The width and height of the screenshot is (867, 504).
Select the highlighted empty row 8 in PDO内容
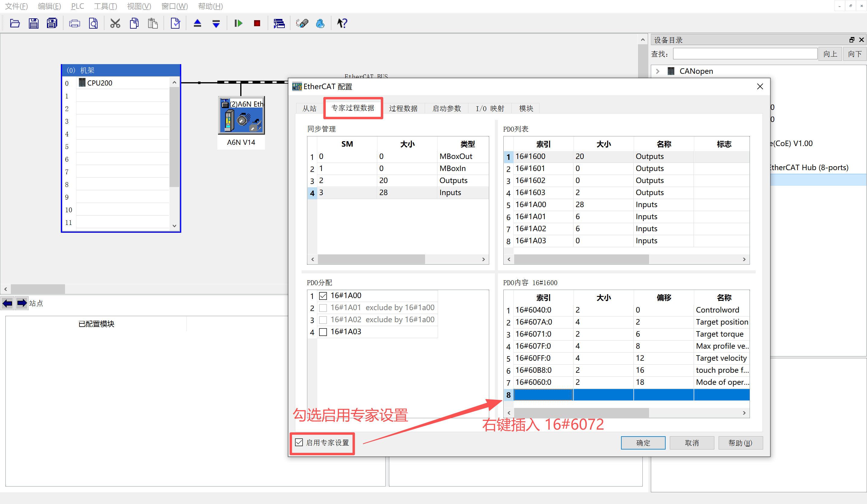pos(626,395)
